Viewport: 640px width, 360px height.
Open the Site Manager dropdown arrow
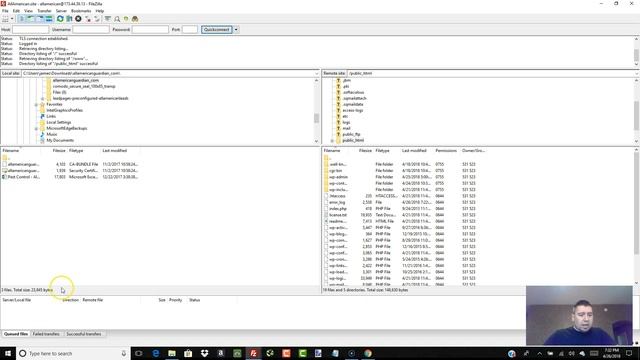12,19
